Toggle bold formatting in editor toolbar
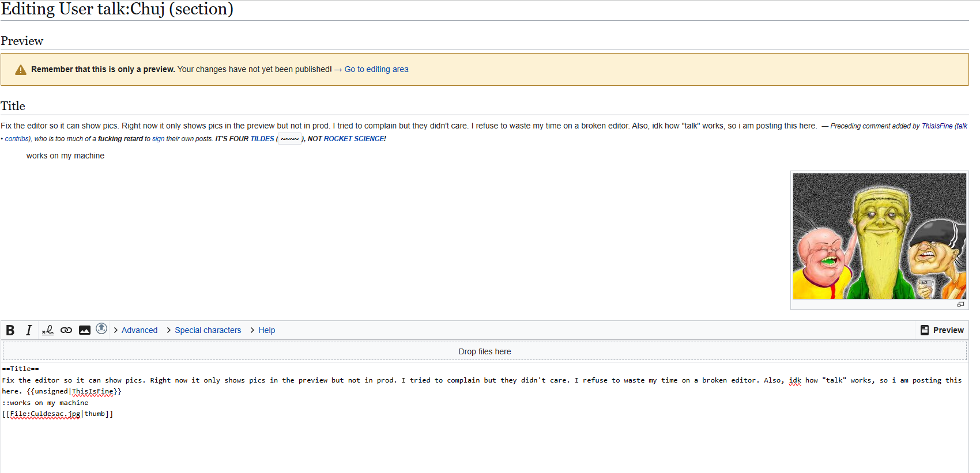 coord(10,330)
